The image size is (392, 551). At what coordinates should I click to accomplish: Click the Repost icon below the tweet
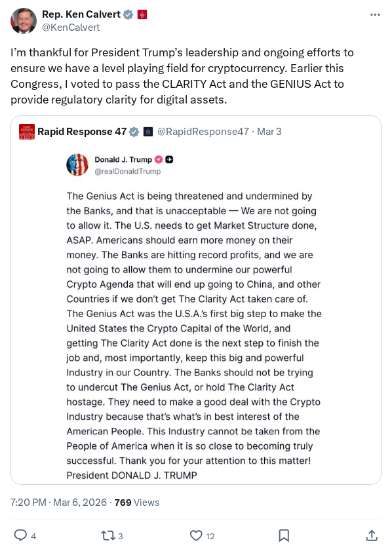pyautogui.click(x=107, y=536)
